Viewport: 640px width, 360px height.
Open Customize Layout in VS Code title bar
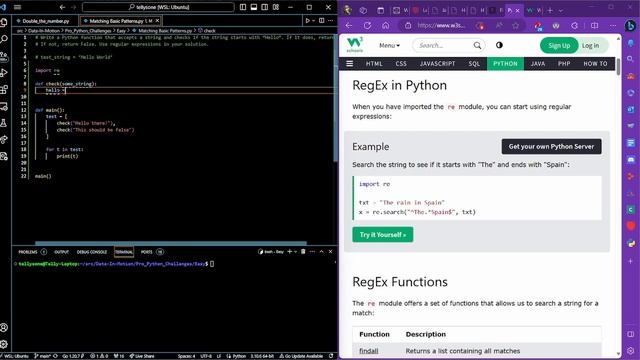(276, 7)
